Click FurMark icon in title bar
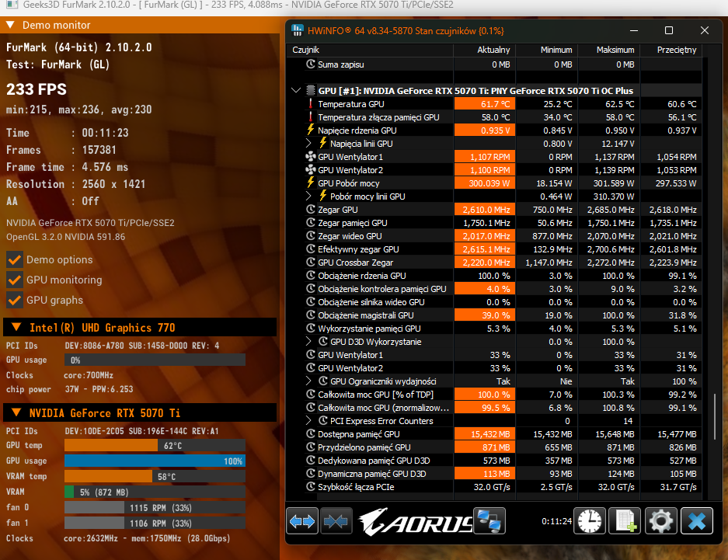The image size is (728, 560). tap(12, 5)
